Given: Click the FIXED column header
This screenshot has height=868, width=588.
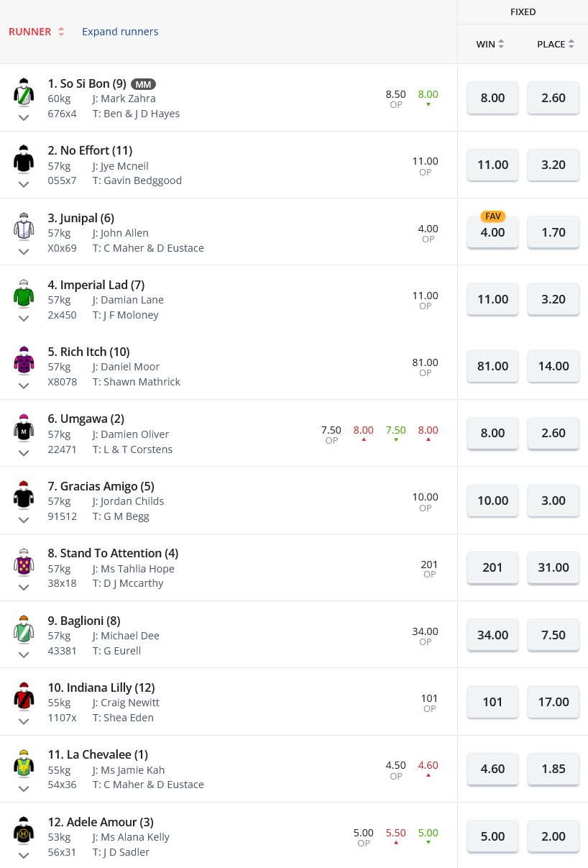Looking at the screenshot, I should click(x=523, y=12).
